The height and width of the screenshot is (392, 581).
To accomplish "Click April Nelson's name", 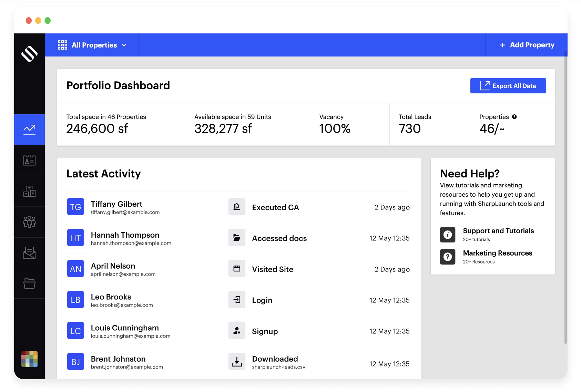I will click(x=113, y=266).
